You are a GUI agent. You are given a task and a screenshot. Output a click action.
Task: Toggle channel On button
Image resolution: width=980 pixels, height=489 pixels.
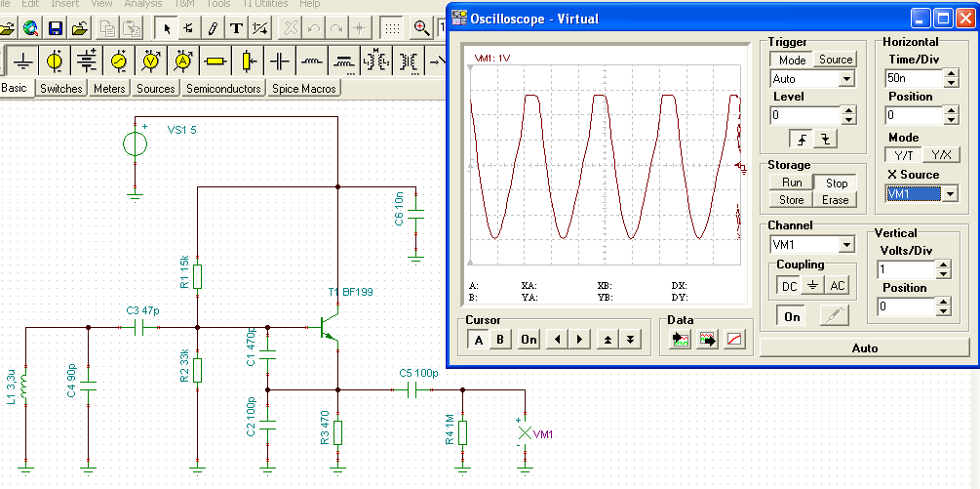coord(792,316)
